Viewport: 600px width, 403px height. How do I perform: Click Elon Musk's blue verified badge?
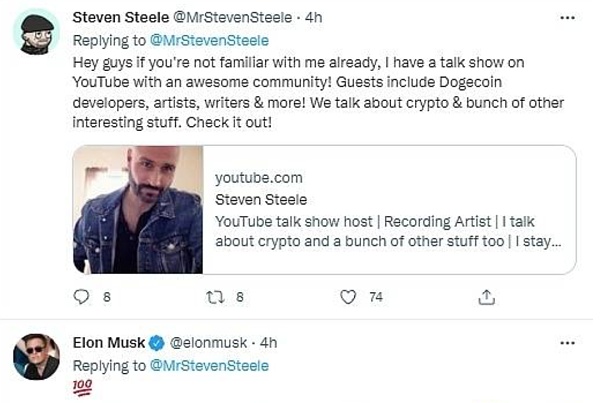[157, 343]
